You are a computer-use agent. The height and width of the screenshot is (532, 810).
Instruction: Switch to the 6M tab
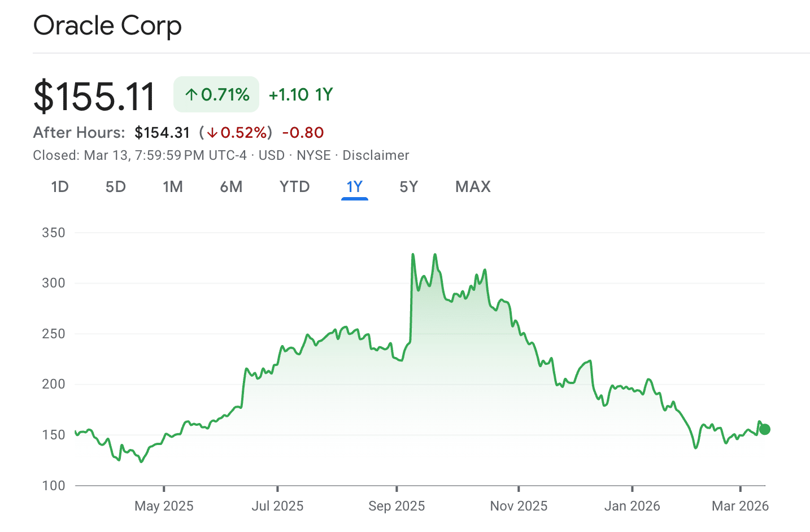tap(231, 187)
